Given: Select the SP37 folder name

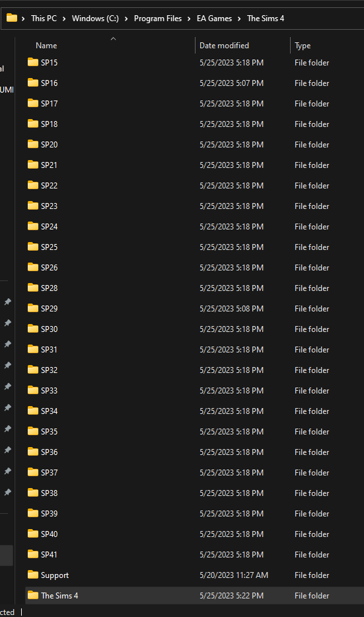Looking at the screenshot, I should click(49, 473).
